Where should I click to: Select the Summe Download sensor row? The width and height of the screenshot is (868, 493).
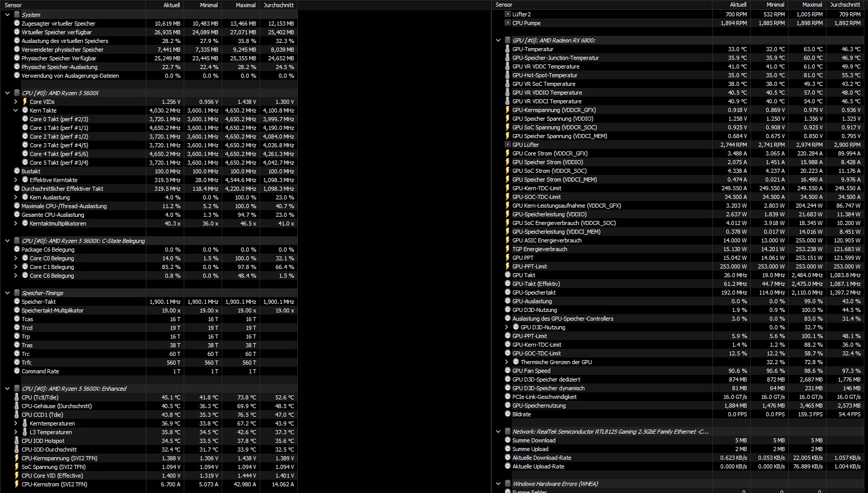pos(534,440)
